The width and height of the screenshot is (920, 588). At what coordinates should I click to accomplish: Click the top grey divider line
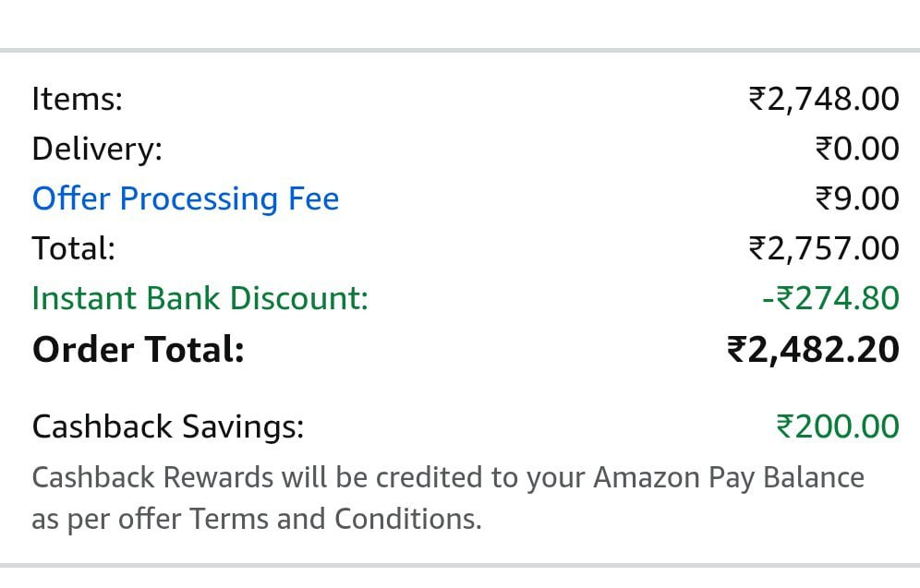point(460,50)
